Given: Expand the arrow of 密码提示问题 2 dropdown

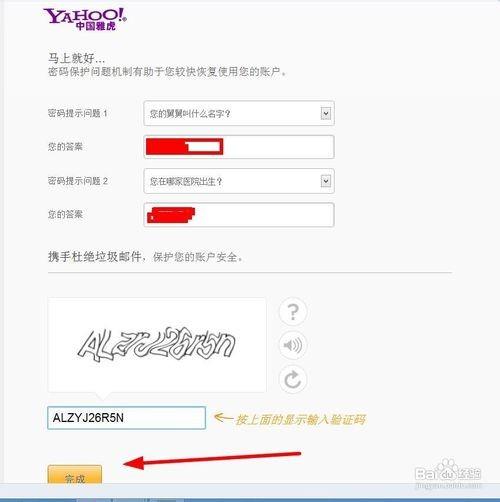Looking at the screenshot, I should [x=326, y=181].
